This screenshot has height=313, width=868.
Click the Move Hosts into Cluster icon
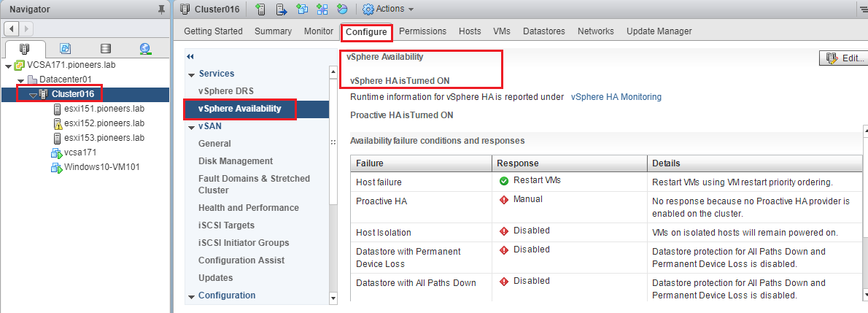pyautogui.click(x=282, y=9)
